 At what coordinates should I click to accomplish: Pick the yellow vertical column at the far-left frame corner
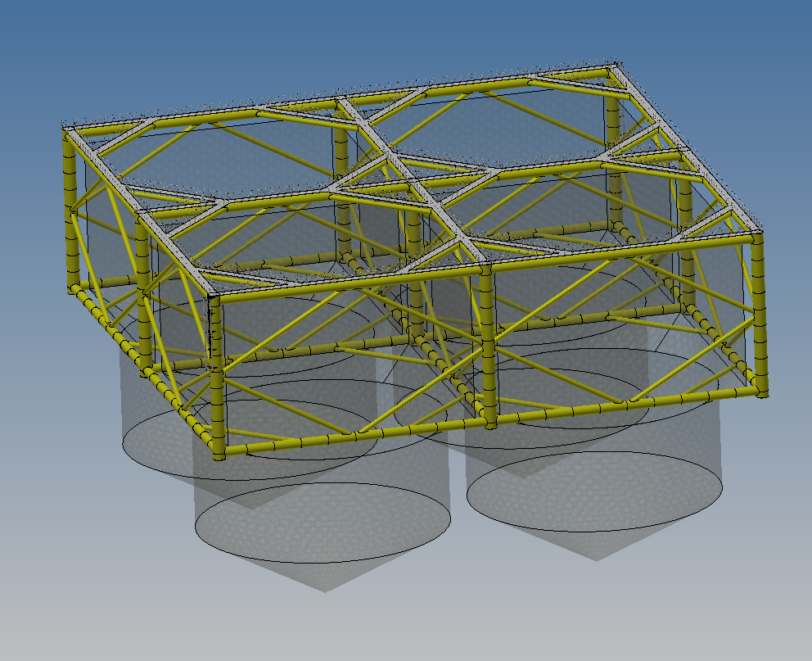pos(72,211)
